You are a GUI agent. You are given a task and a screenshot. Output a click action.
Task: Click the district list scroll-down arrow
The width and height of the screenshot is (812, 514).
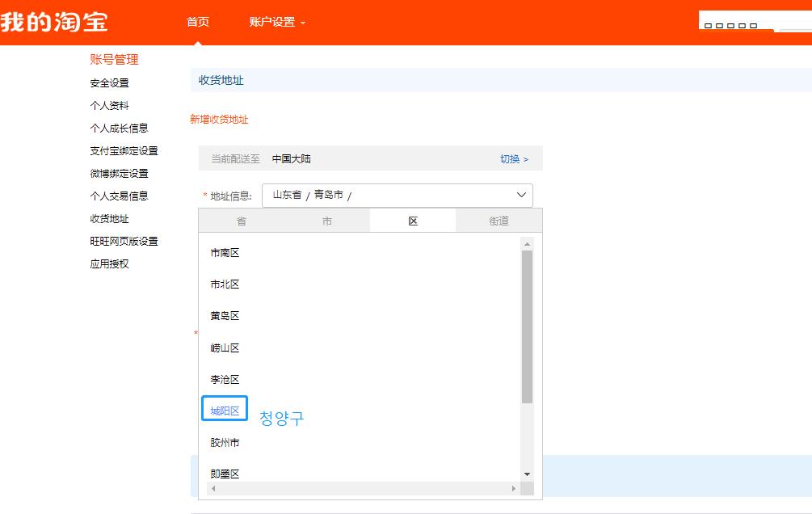pos(527,474)
